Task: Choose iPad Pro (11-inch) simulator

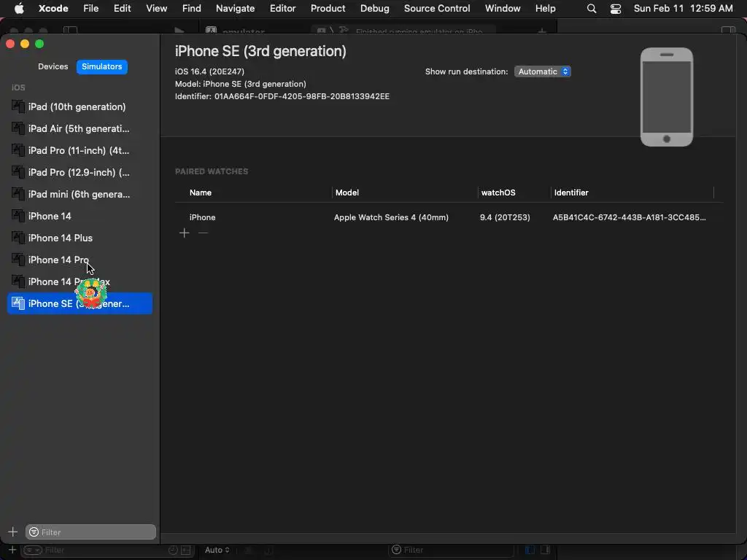Action: pyautogui.click(x=80, y=150)
